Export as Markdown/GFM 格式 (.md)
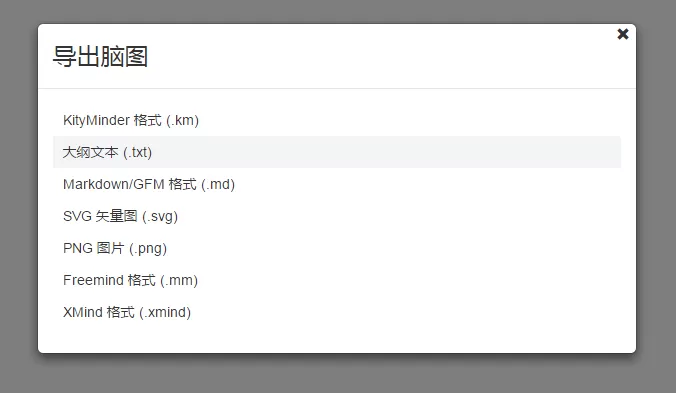The image size is (676, 393). coord(337,184)
